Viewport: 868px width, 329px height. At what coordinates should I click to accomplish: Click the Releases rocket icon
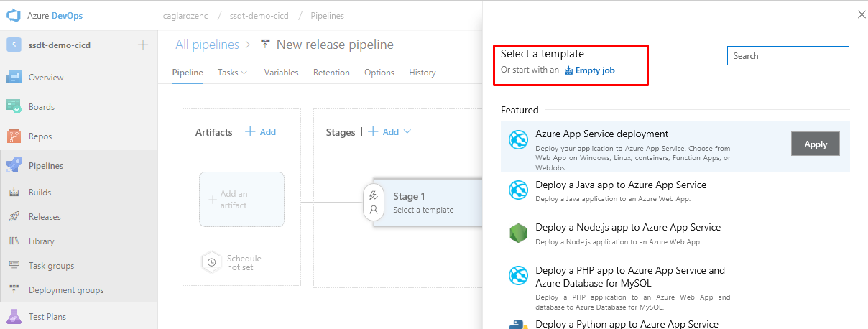tap(14, 217)
